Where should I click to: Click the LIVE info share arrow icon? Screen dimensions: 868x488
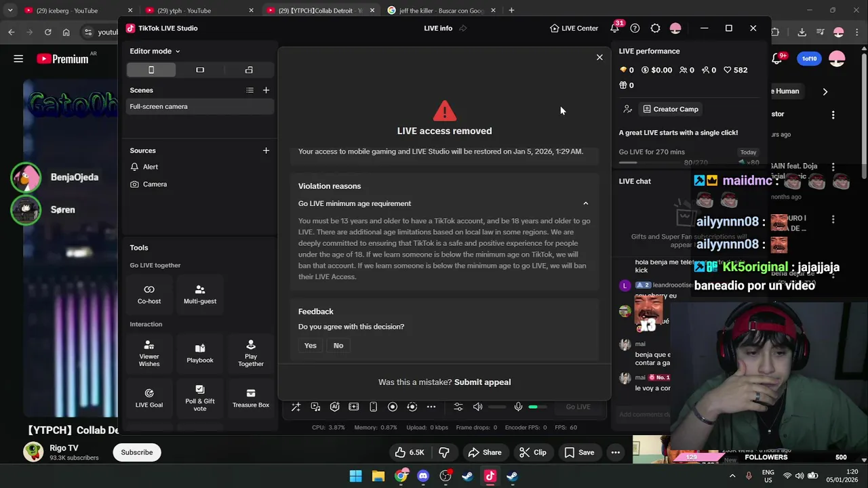click(x=463, y=28)
